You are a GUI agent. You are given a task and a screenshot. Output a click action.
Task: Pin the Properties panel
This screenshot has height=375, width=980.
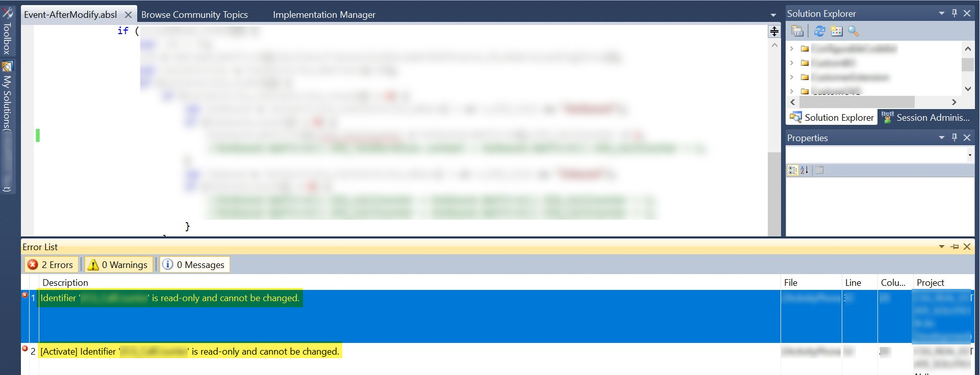point(954,138)
